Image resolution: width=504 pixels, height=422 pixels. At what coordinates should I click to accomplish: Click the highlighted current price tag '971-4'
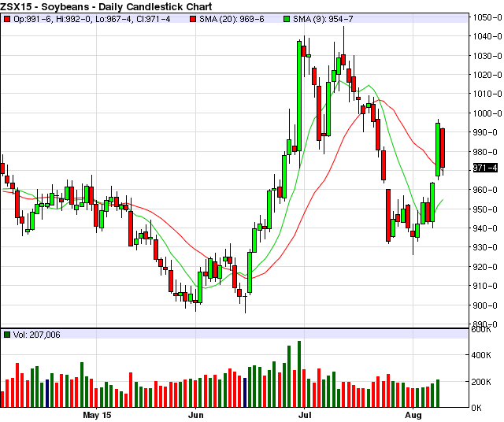[x=485, y=168]
